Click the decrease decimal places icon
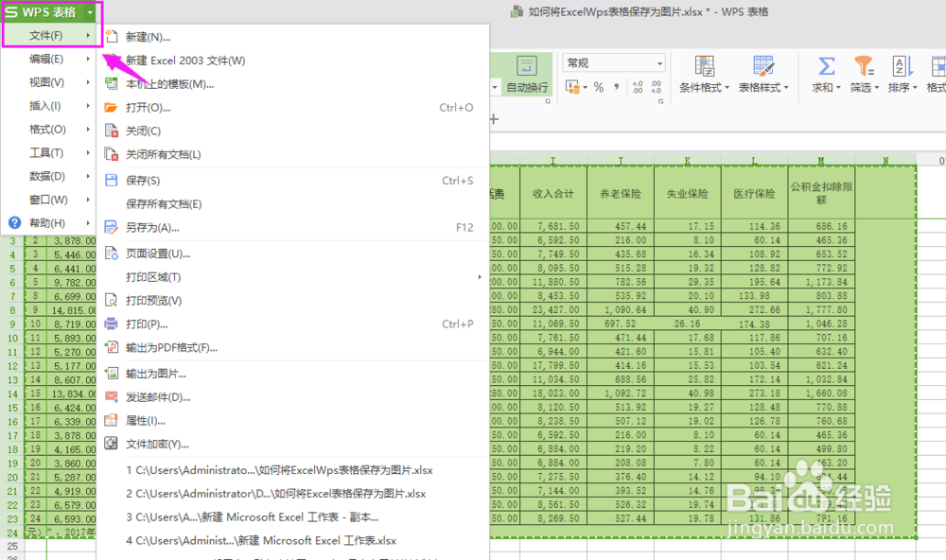The height and width of the screenshot is (560, 946). coord(657,87)
